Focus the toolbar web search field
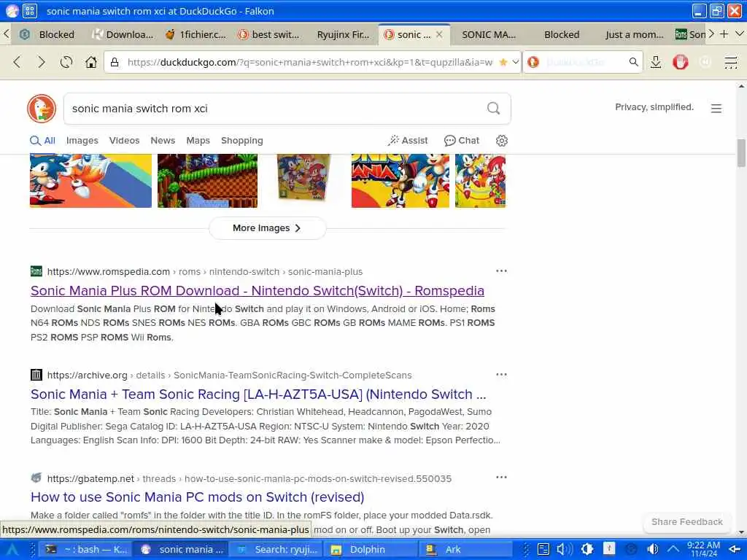 pos(584,62)
